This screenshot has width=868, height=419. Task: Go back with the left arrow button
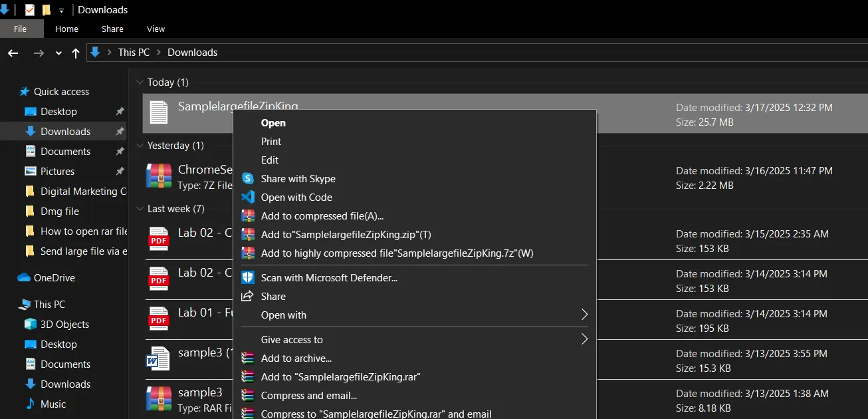[13, 53]
